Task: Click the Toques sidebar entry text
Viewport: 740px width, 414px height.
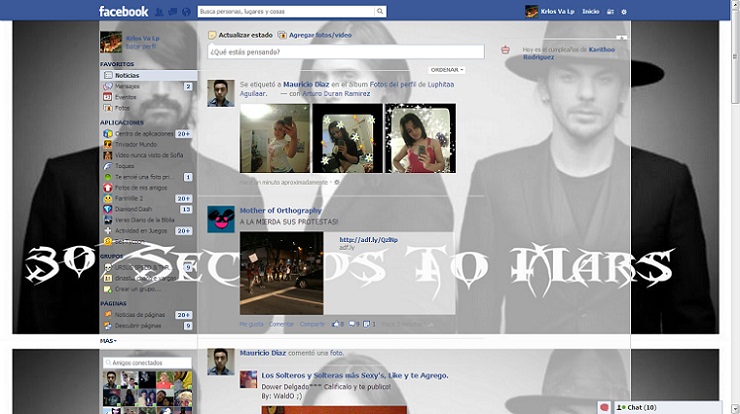Action: (x=125, y=166)
